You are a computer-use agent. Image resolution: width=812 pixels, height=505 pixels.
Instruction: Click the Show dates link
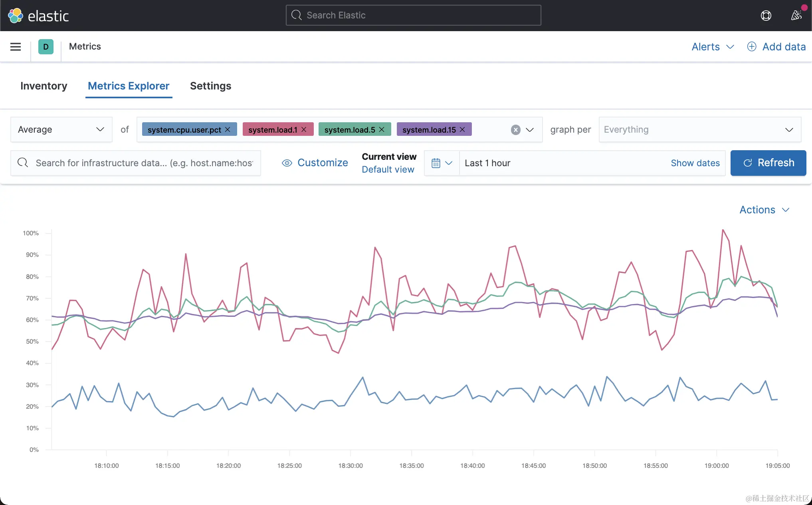point(695,163)
